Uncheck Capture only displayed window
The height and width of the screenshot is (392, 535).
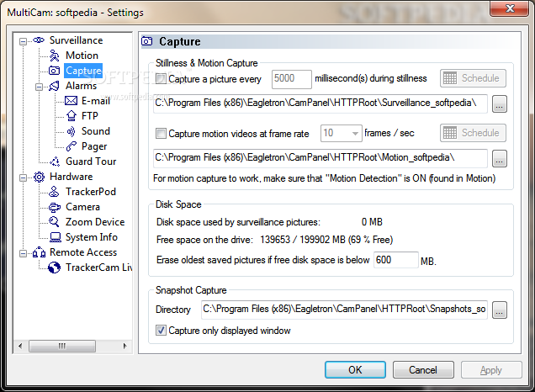[161, 331]
